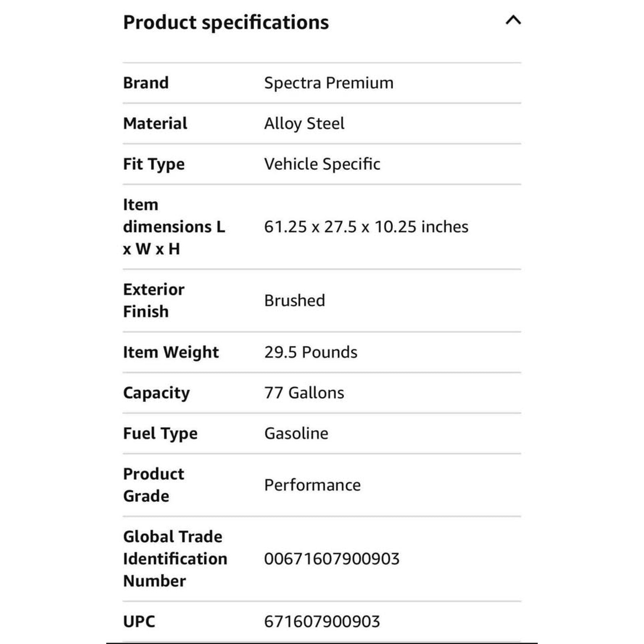Select the 29.5 Pounds weight value
Screen dimensions: 644x644
[x=311, y=352]
